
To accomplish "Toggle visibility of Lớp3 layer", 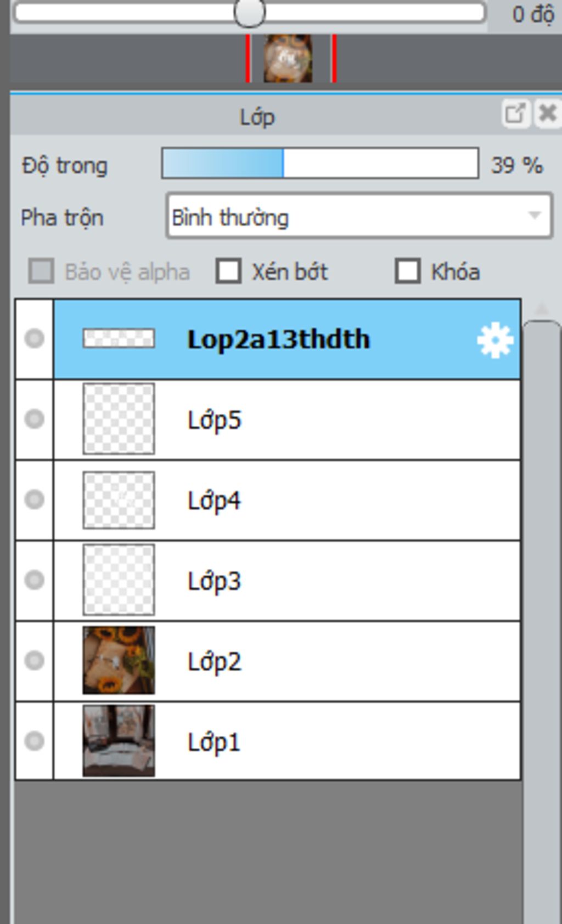I will coord(35,580).
